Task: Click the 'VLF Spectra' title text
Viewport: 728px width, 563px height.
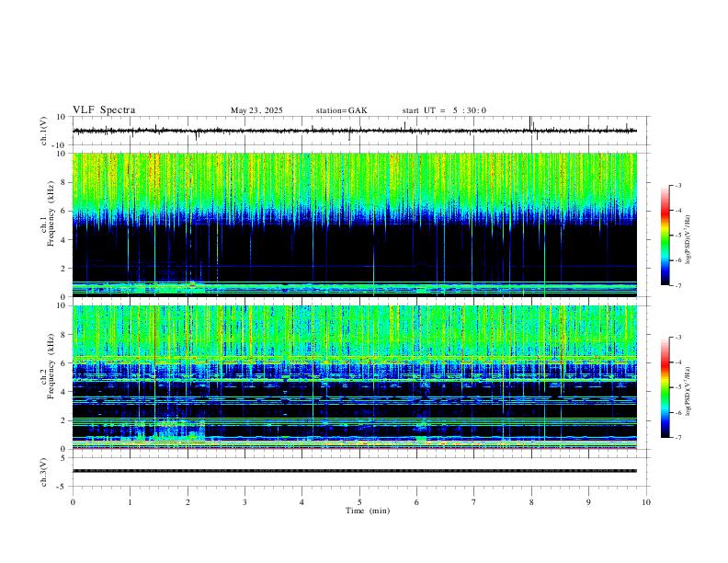Action: point(104,110)
